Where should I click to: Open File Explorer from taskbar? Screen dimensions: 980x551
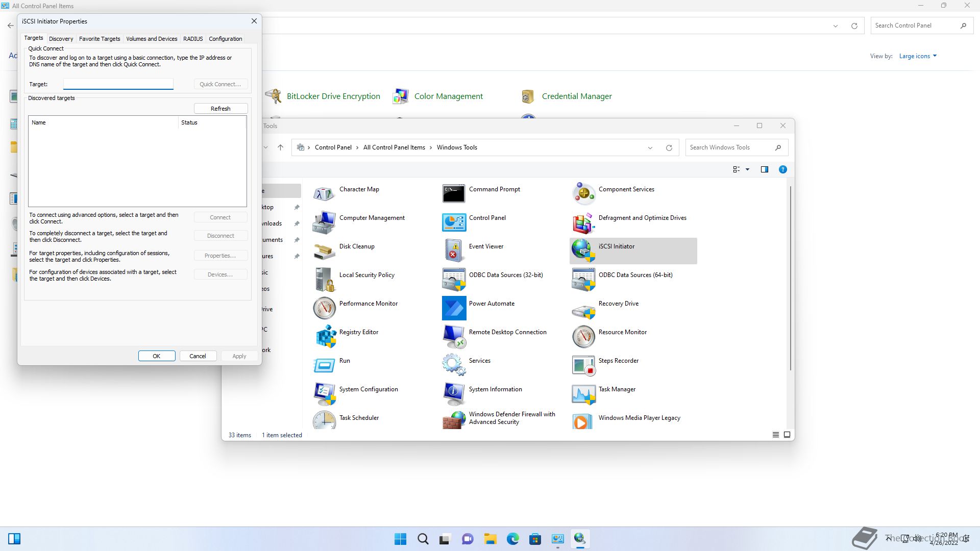pos(490,539)
